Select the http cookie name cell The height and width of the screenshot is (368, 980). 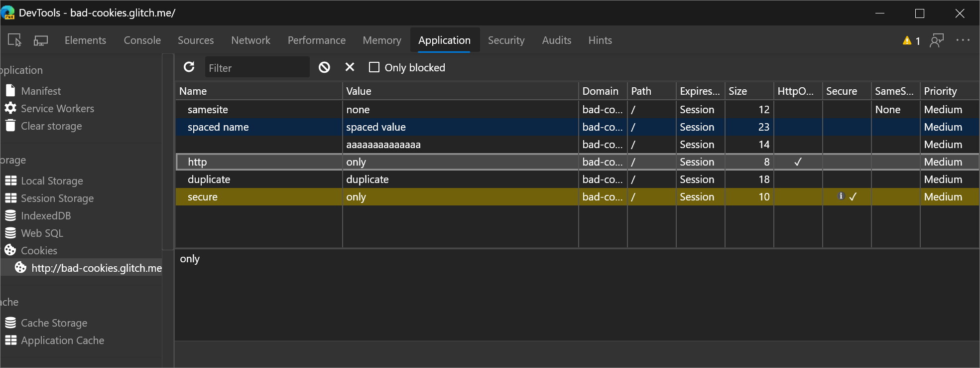coord(259,162)
